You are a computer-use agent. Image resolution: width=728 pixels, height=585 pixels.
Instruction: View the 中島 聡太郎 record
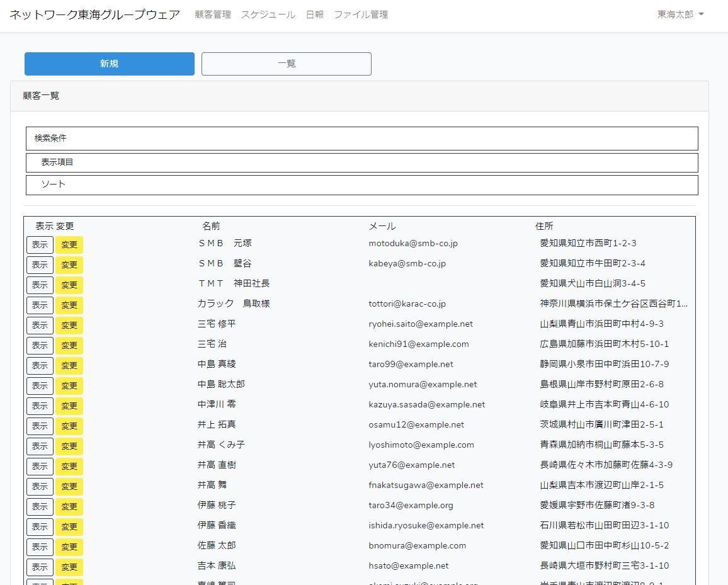click(40, 386)
